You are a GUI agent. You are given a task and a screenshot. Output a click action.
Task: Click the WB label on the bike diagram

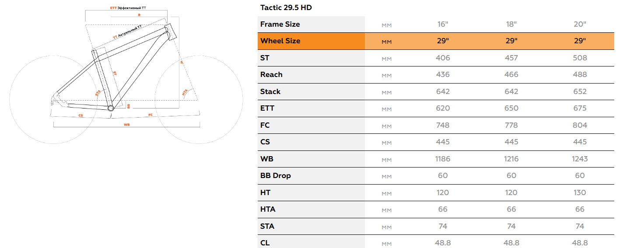click(127, 125)
